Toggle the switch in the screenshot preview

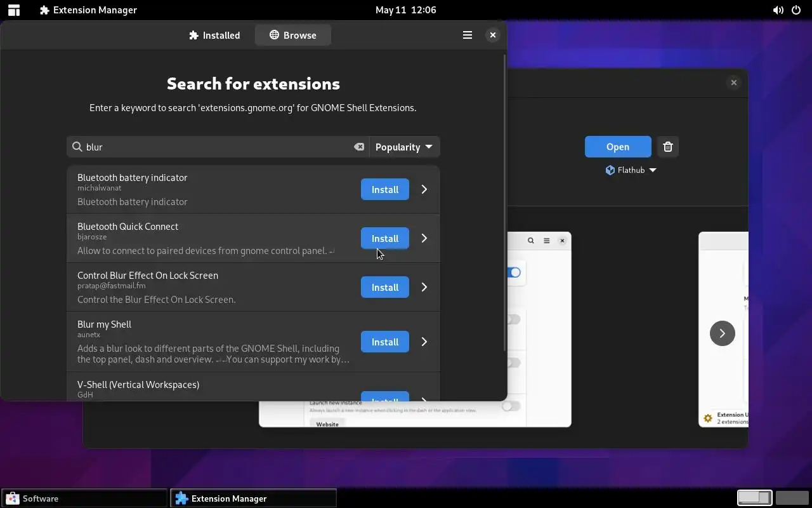[x=514, y=272]
